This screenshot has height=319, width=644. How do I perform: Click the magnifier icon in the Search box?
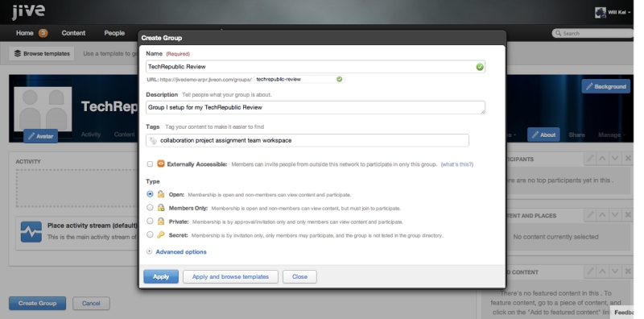pyautogui.click(x=558, y=33)
